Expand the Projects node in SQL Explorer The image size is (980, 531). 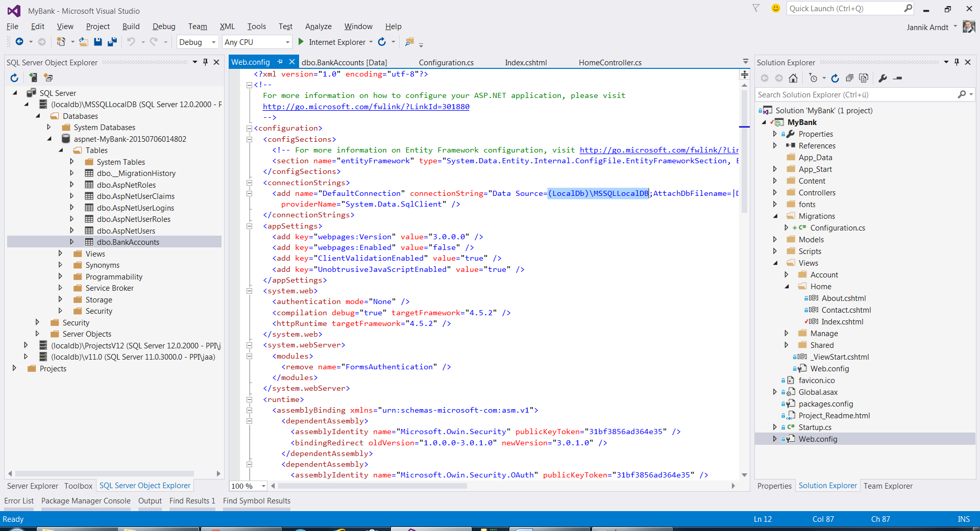14,368
